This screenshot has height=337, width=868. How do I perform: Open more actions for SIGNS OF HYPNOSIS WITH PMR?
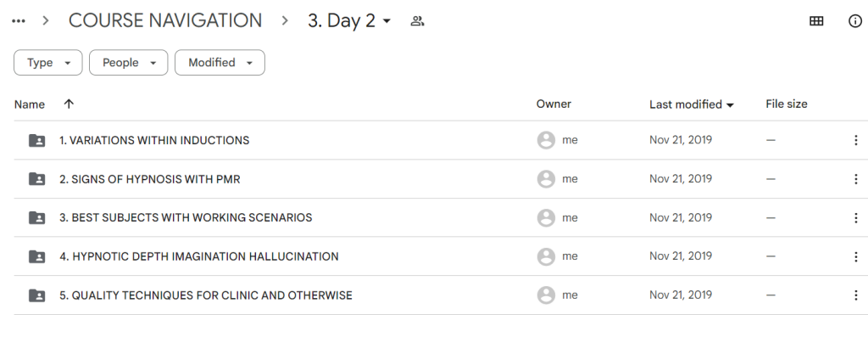[x=855, y=179]
